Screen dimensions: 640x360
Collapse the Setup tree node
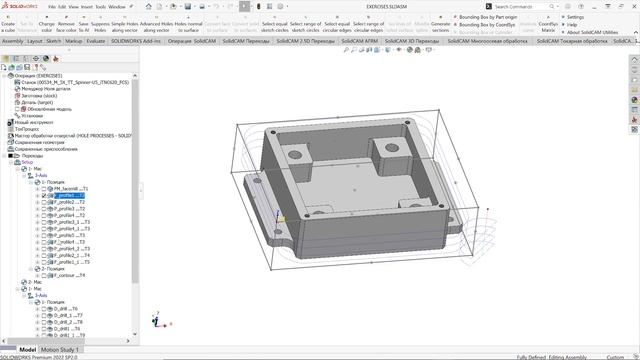tap(11, 162)
